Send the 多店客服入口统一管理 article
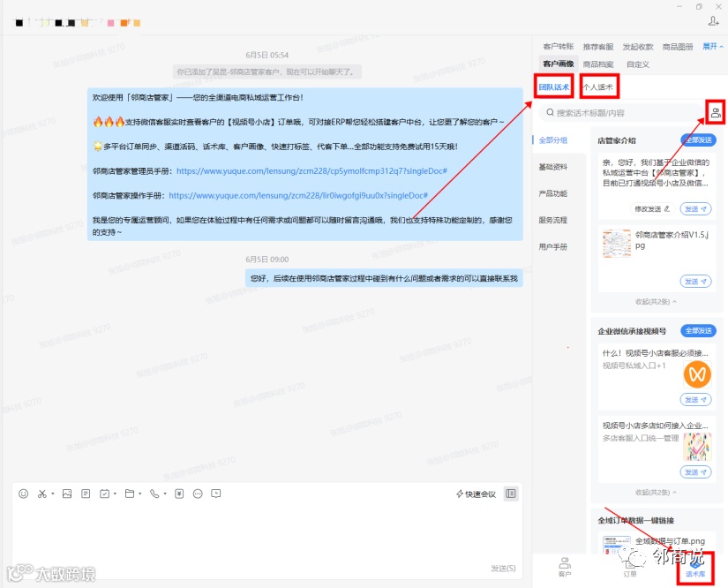Viewport: 728px width, 588px height. pos(695,471)
